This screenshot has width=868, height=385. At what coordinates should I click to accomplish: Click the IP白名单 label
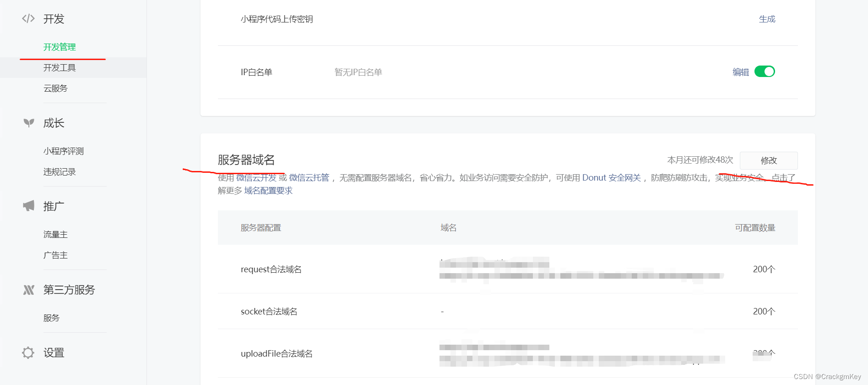click(x=256, y=72)
